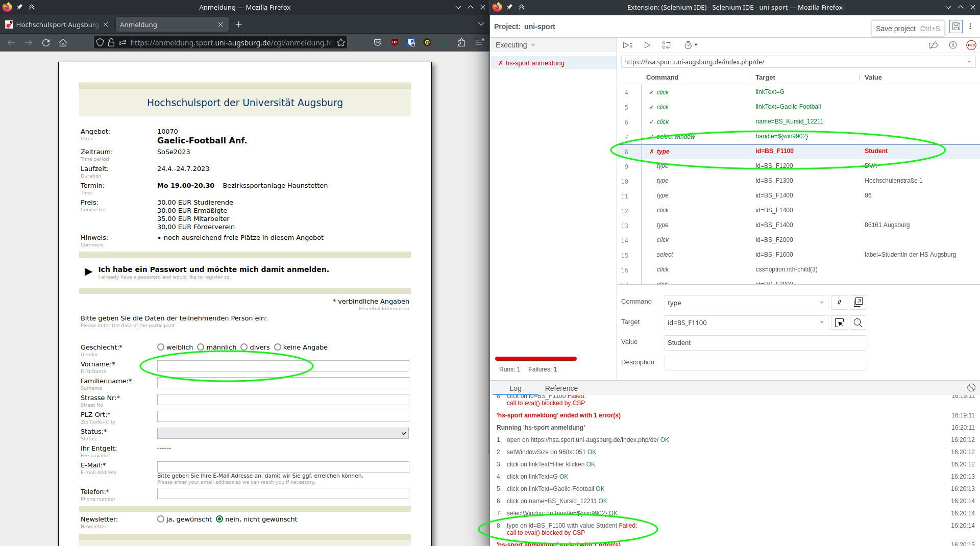Go to Firefox home page

[63, 43]
